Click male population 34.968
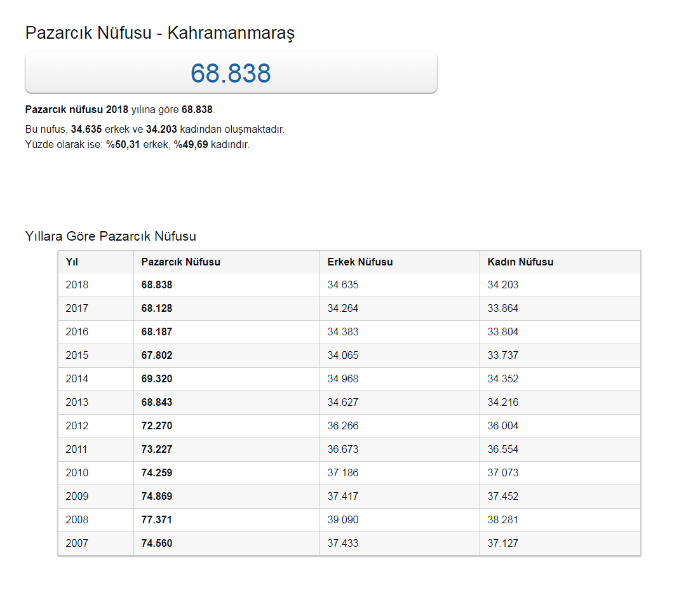This screenshot has width=686, height=616. pyautogui.click(x=343, y=379)
